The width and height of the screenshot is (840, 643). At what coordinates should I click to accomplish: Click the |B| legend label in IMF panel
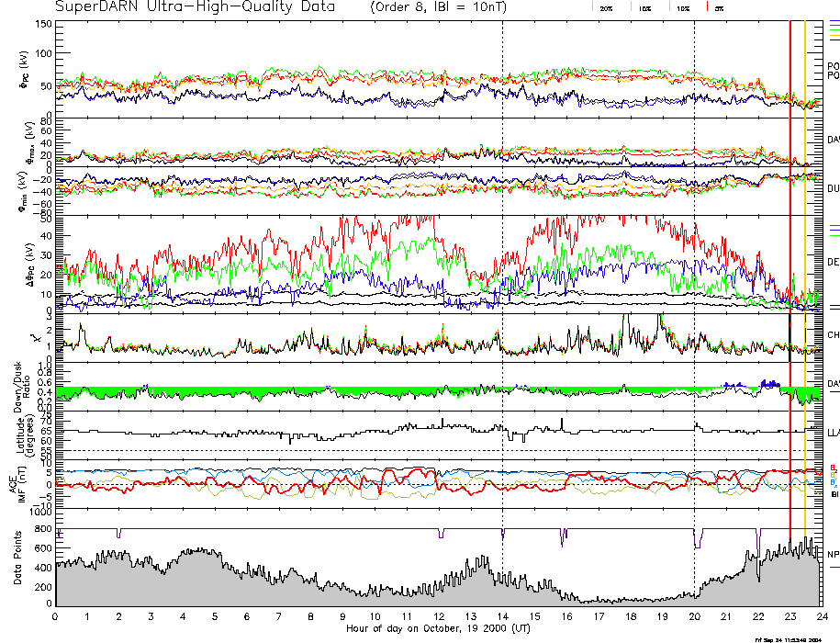pyautogui.click(x=833, y=494)
